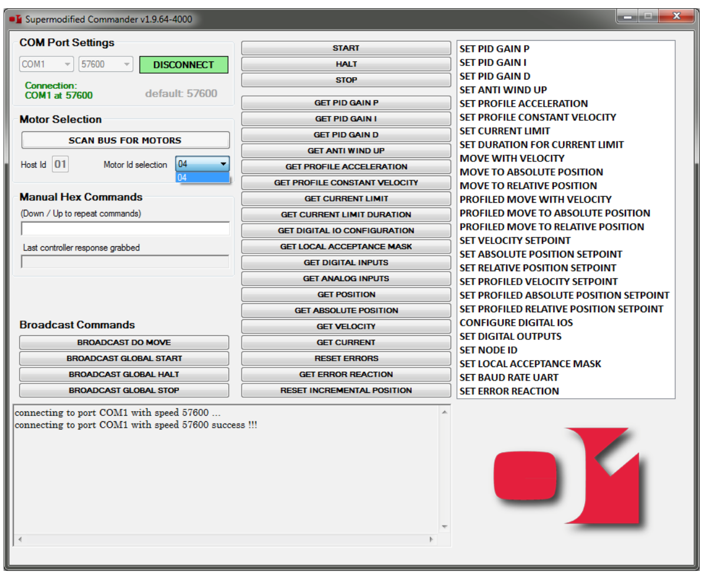708x588 pixels.
Task: Click RESET INCREMENTAL POSITION
Action: [346, 390]
